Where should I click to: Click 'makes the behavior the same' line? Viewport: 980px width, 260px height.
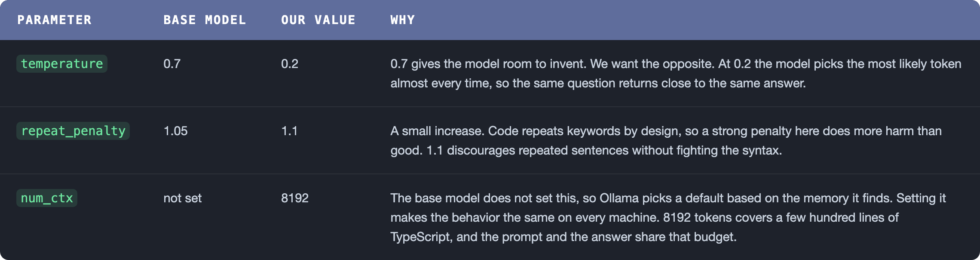point(644,217)
